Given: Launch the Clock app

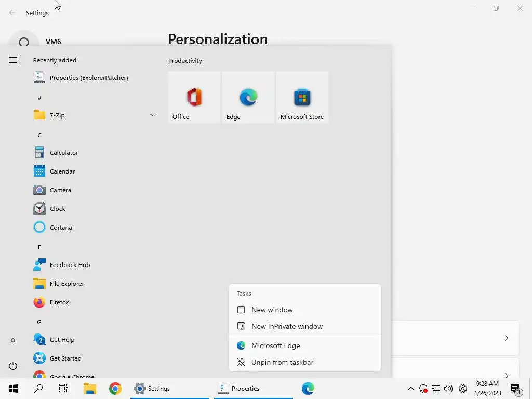Looking at the screenshot, I should click(x=49, y=209).
